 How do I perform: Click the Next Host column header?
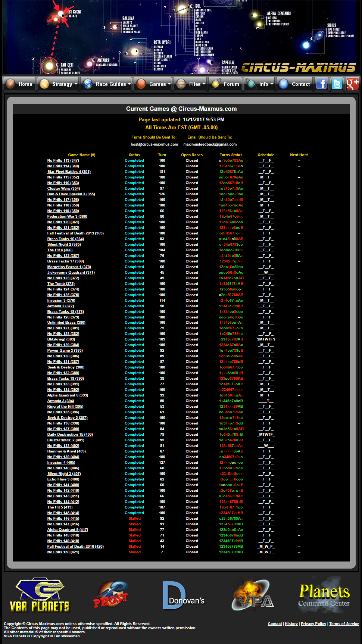(x=299, y=155)
